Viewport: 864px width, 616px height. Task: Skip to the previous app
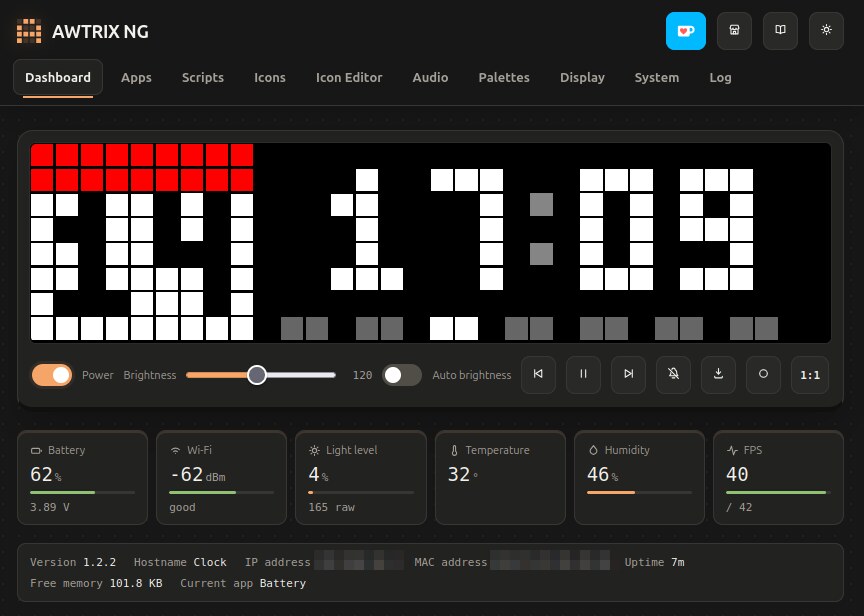click(538, 375)
